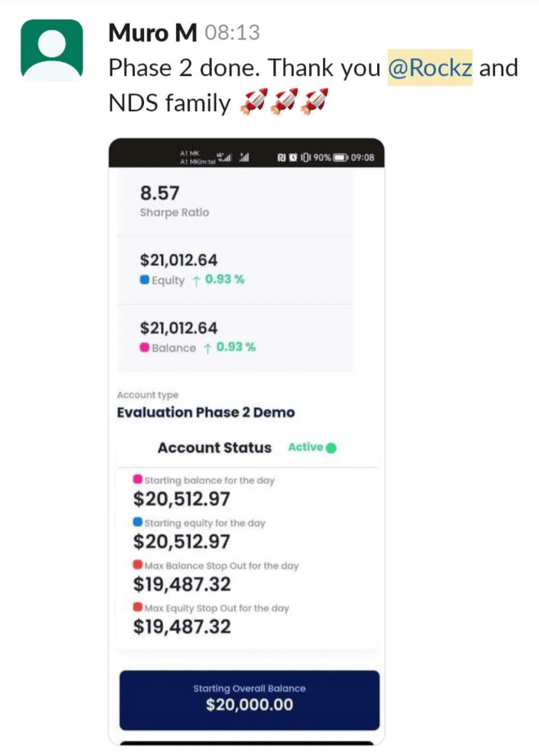This screenshot has height=756, width=539.
Task: Click the blue Equity legend square
Action: click(x=144, y=280)
